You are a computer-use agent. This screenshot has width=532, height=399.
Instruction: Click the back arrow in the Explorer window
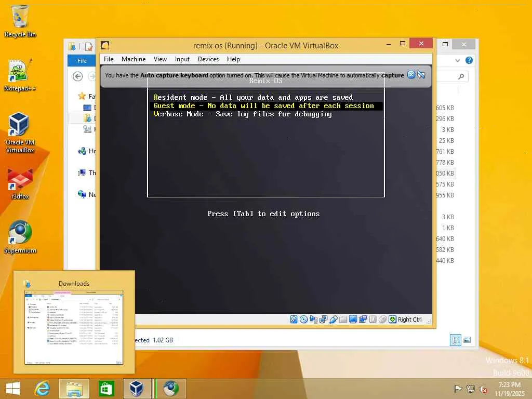(78, 76)
